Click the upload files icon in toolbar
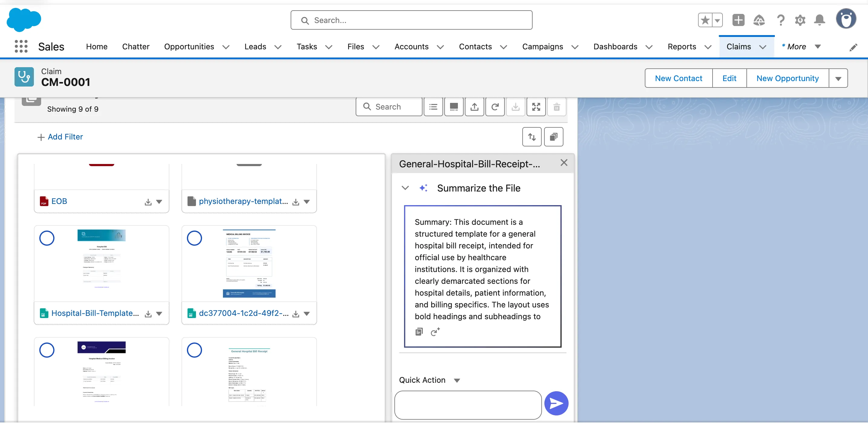 click(474, 107)
